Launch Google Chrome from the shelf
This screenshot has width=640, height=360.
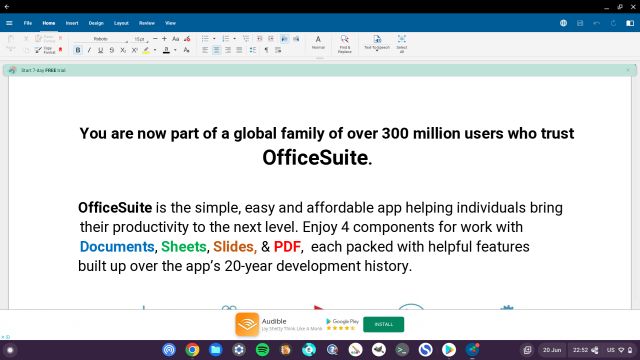[x=192, y=350]
